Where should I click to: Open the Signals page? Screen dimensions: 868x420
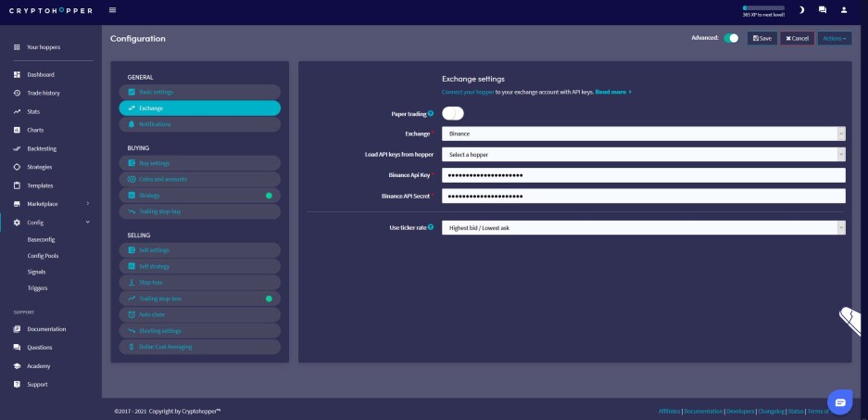(36, 272)
